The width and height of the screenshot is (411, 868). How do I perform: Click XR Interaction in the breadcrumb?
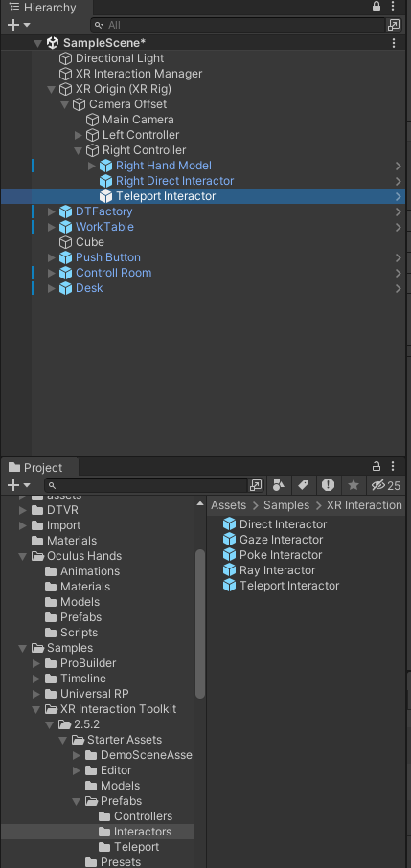click(364, 505)
